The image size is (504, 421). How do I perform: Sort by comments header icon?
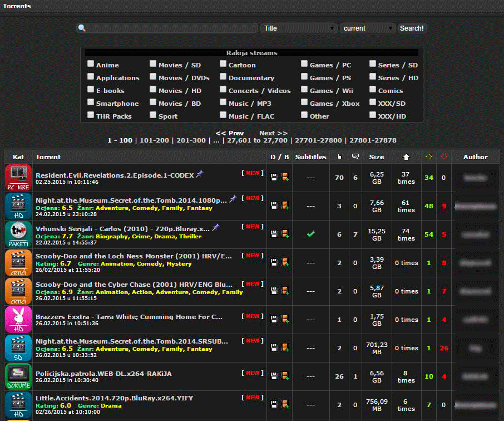point(355,156)
